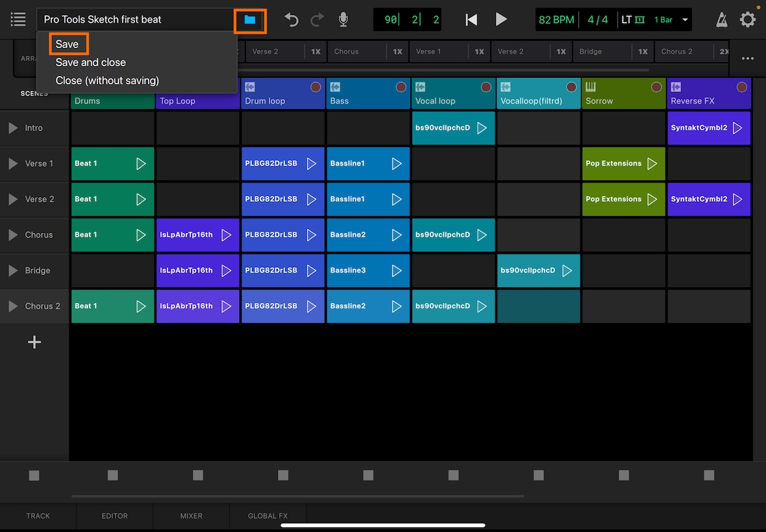
Task: Switch to the EDITOR tab
Action: (x=115, y=516)
